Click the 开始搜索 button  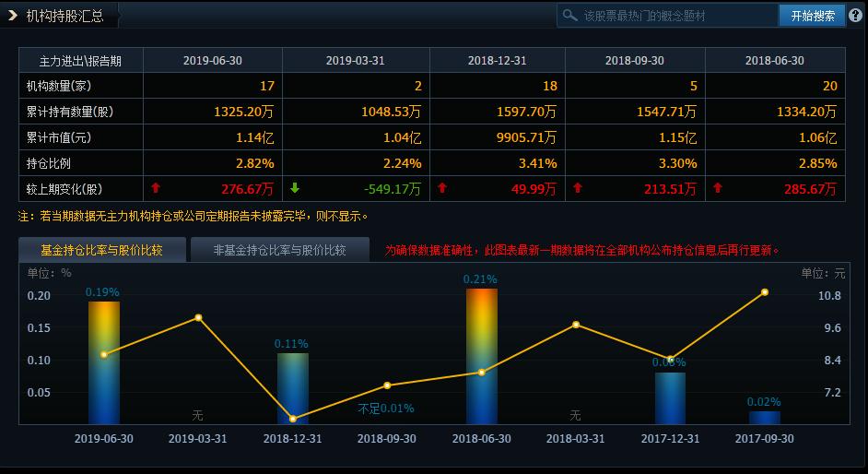click(x=812, y=16)
